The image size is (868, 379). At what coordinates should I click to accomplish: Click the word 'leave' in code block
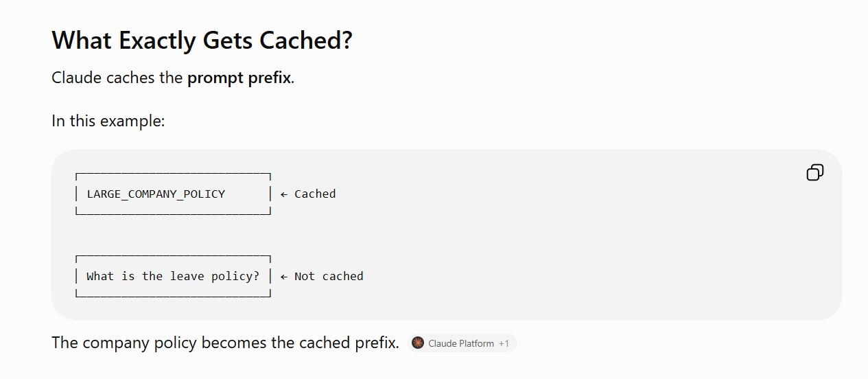(187, 276)
